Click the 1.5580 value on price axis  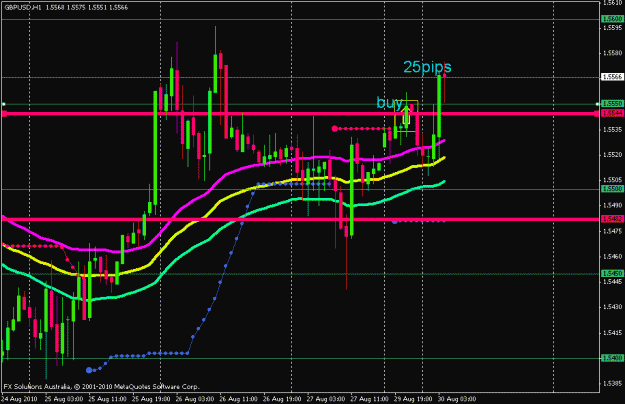click(612, 53)
